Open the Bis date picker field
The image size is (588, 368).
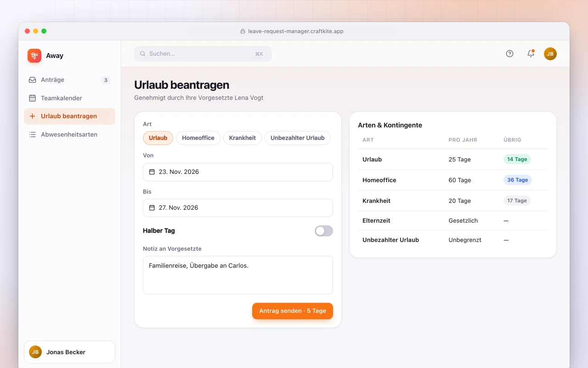[x=238, y=208]
